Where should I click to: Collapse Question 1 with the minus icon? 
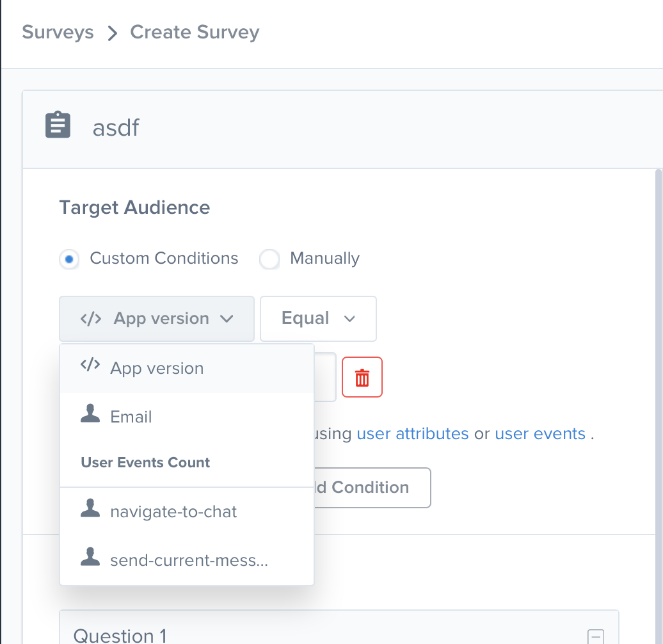pos(595,636)
